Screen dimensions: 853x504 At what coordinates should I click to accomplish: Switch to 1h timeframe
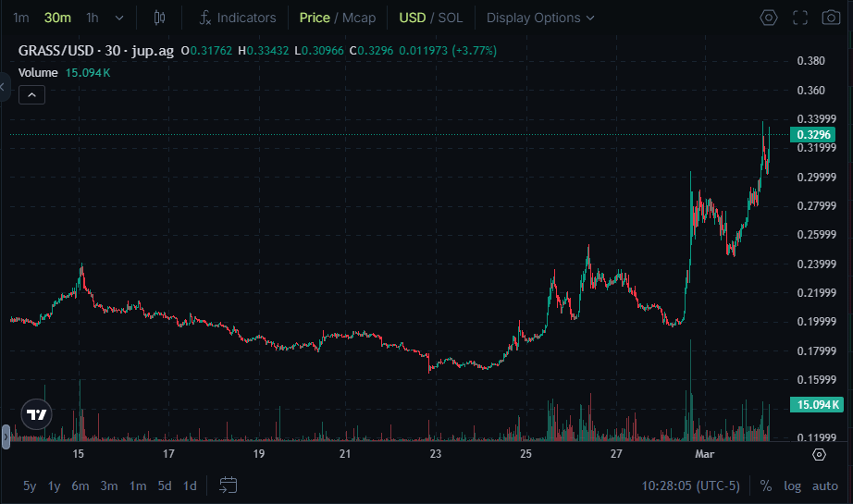(93, 18)
